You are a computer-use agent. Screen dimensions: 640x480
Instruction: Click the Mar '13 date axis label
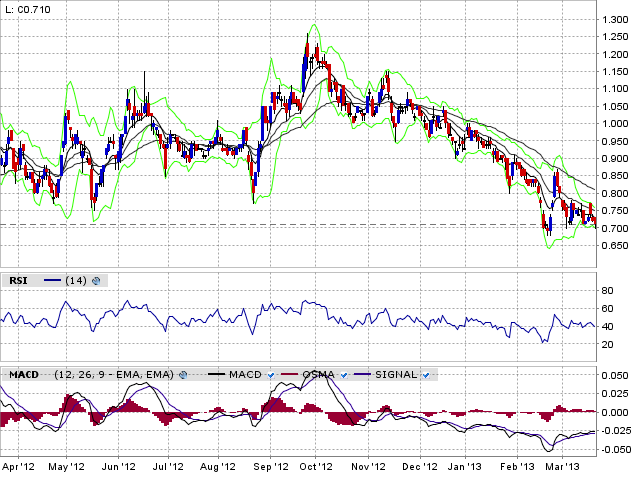point(562,467)
